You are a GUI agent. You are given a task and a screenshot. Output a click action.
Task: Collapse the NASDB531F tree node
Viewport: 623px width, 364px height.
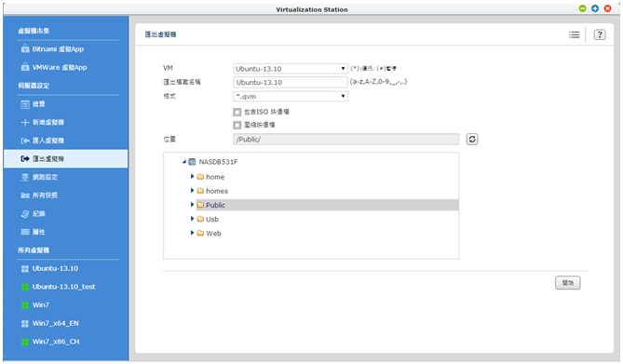(x=184, y=162)
